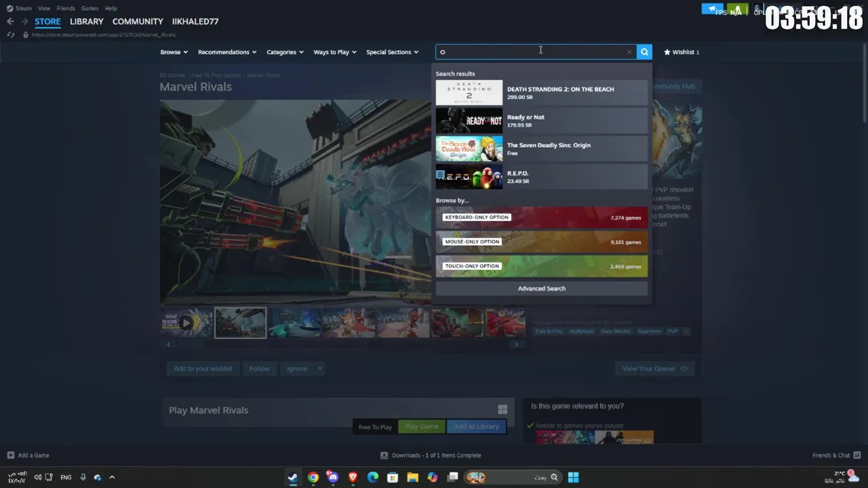Image resolution: width=868 pixels, height=488 pixels.
Task: Open the IIKHALED77 profile tab
Action: pos(195,22)
